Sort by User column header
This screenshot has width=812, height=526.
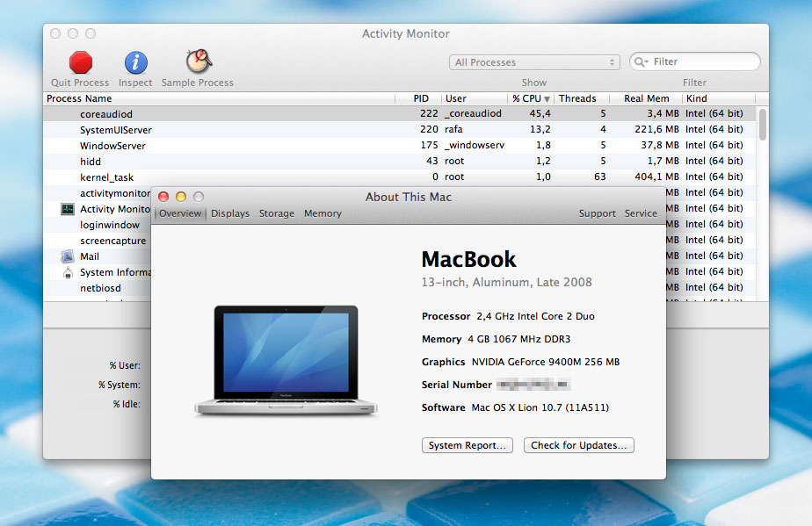[475, 98]
